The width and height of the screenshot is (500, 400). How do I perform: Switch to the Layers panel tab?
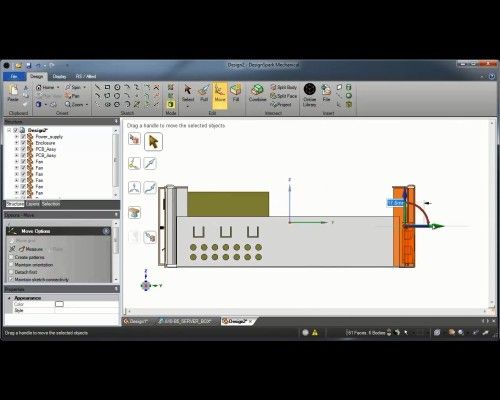point(32,204)
